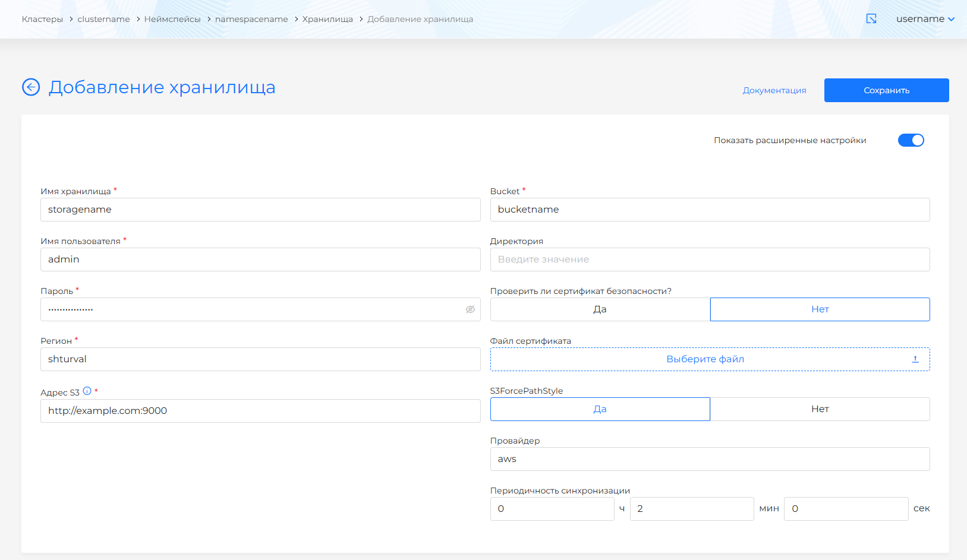
Task: Click the Сохранить button
Action: pos(886,90)
